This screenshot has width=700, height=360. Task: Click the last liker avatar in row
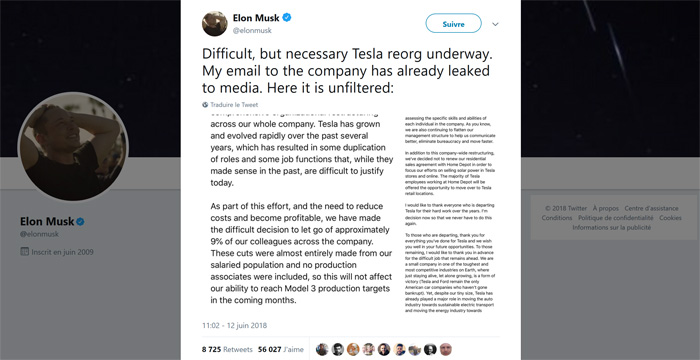click(x=446, y=349)
